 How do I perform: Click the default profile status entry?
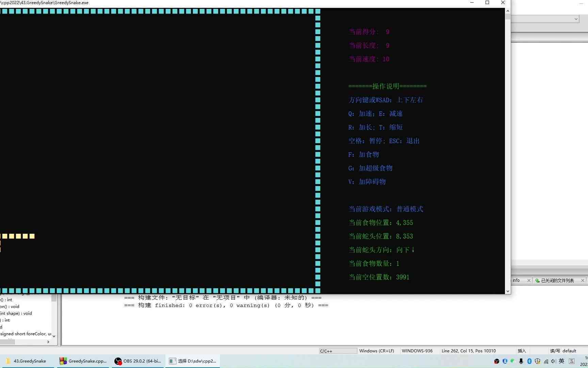pos(569,351)
